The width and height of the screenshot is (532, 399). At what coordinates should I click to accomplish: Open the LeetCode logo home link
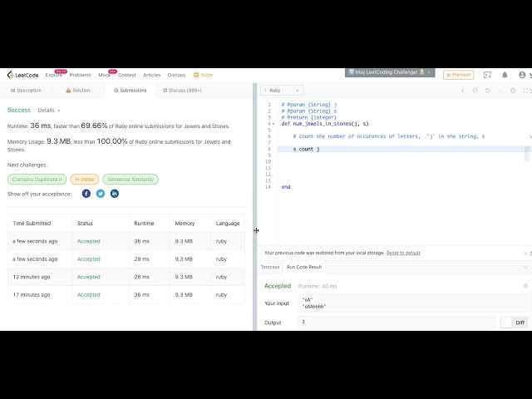(x=22, y=75)
